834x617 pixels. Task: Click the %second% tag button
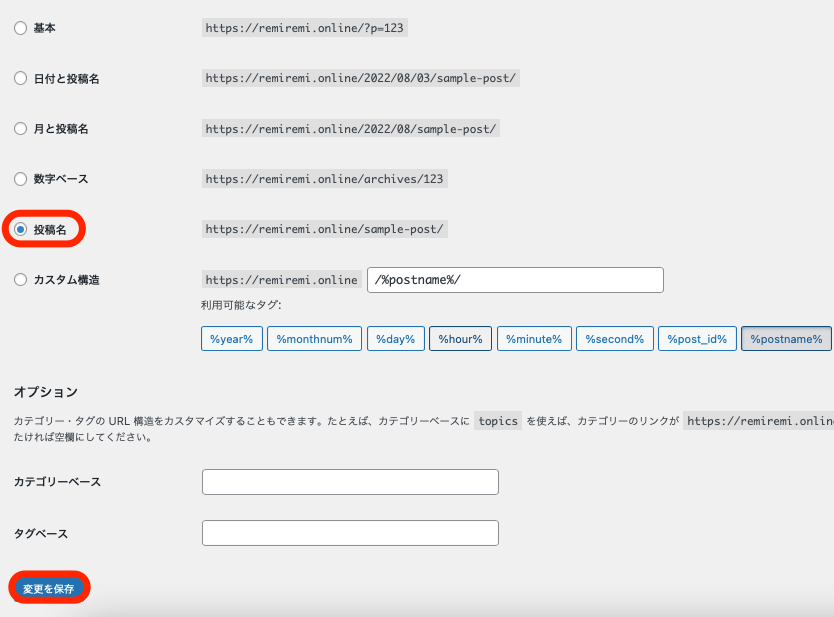coord(615,339)
